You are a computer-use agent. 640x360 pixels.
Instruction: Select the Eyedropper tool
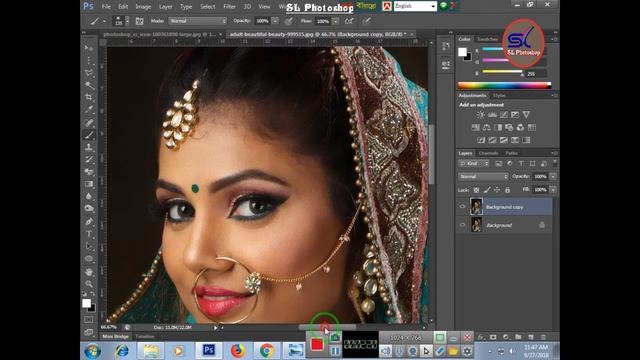(89, 110)
